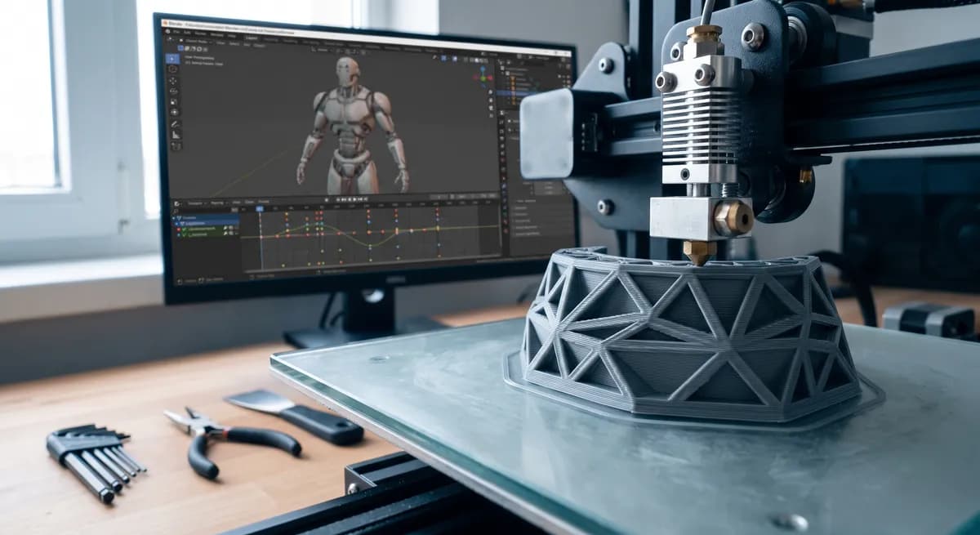This screenshot has height=535, width=980.
Task: Open the Object Mode dropdown
Action: point(198,42)
